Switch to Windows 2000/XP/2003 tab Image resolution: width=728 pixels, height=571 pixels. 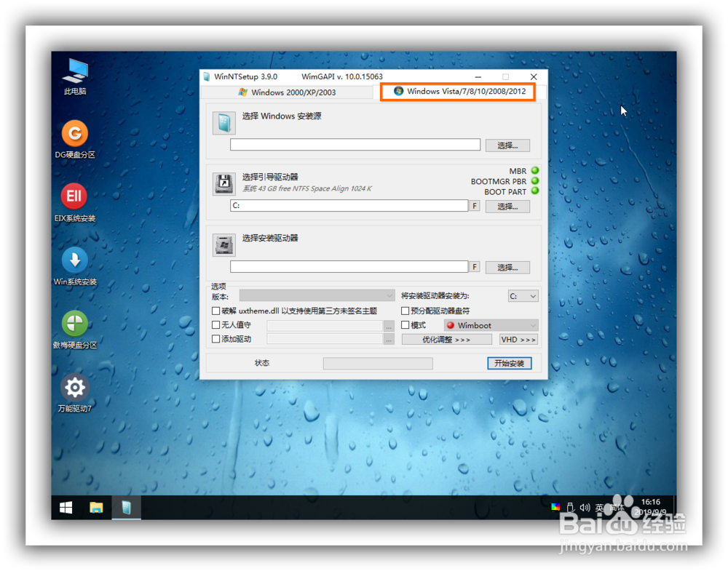(x=288, y=92)
